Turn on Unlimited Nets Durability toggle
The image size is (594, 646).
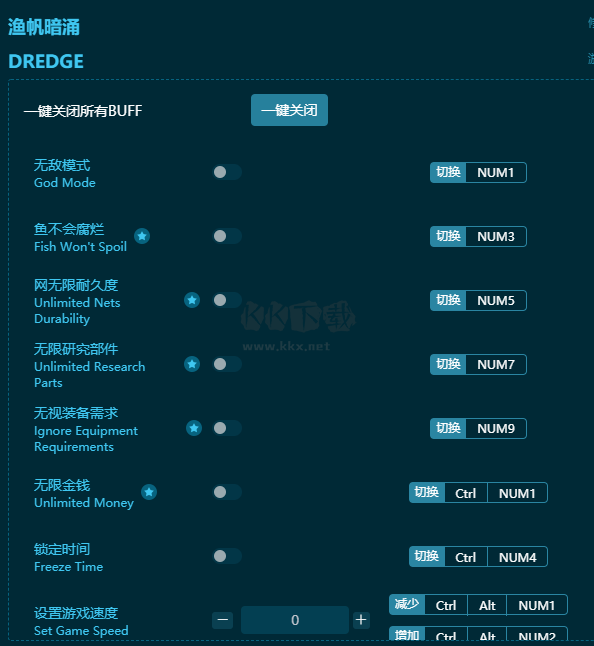pos(227,300)
